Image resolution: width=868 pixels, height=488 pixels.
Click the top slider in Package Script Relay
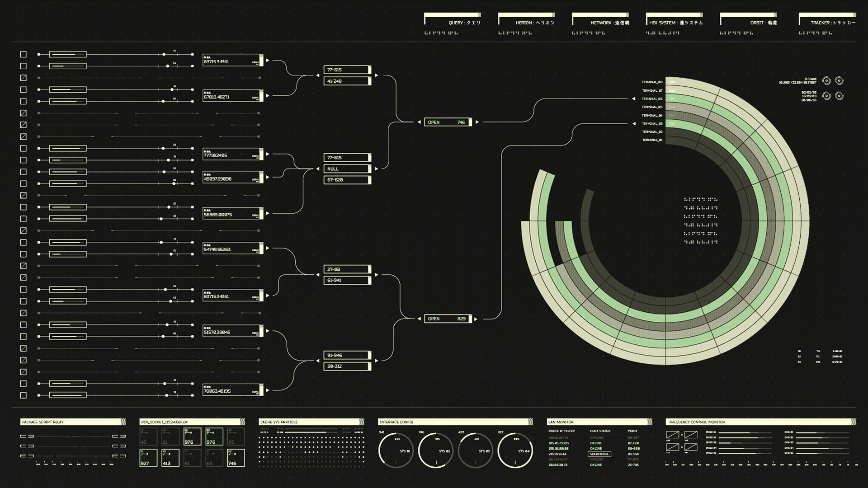click(x=73, y=436)
